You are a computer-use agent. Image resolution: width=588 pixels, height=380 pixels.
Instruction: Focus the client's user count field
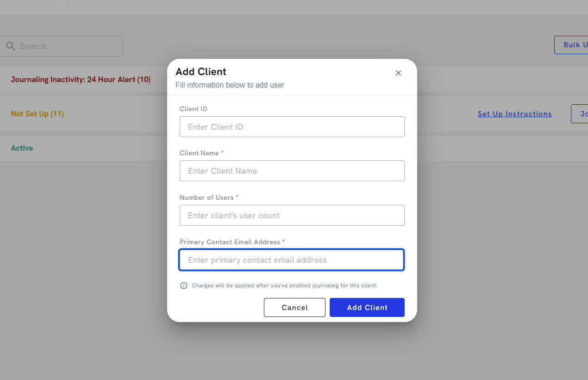coord(292,215)
